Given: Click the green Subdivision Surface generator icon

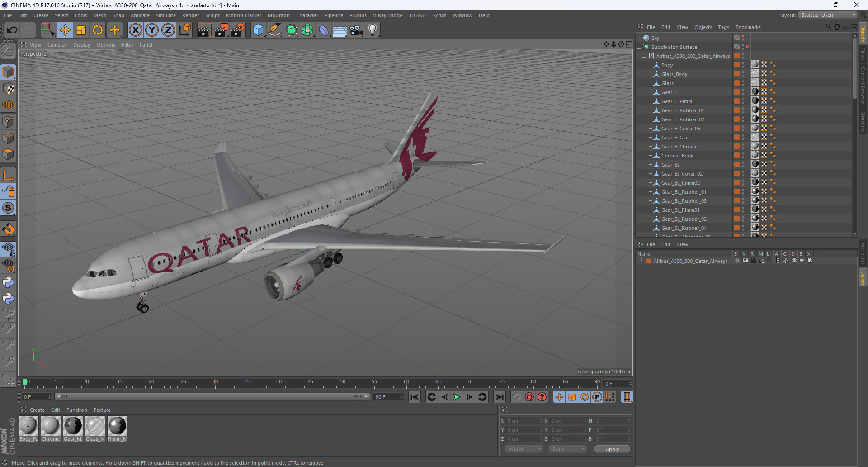Looking at the screenshot, I should pyautogui.click(x=291, y=30).
